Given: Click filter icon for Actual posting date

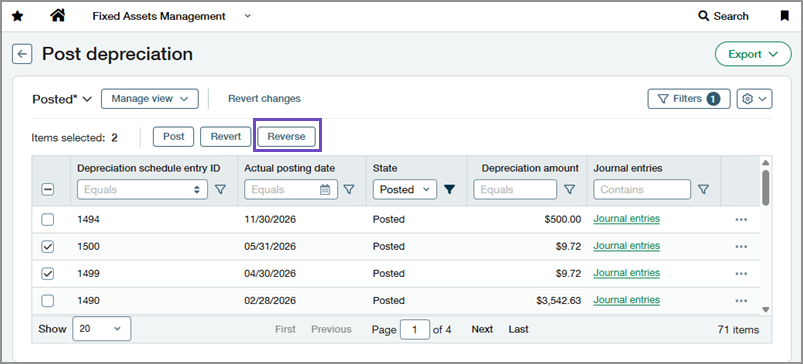Looking at the screenshot, I should pos(349,189).
